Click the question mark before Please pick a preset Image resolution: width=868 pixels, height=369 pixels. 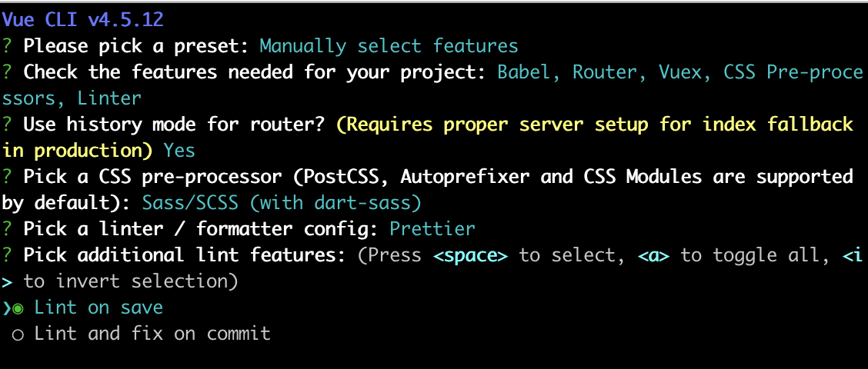pyautogui.click(x=7, y=46)
